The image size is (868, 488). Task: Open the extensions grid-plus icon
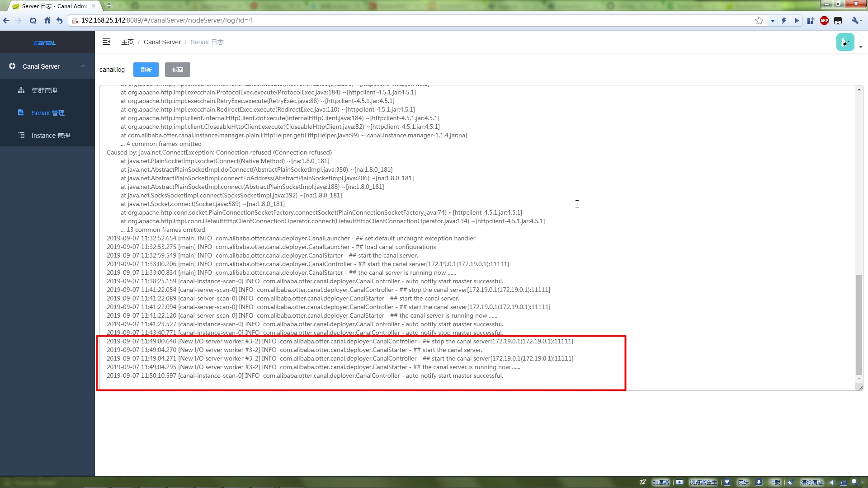(811, 20)
